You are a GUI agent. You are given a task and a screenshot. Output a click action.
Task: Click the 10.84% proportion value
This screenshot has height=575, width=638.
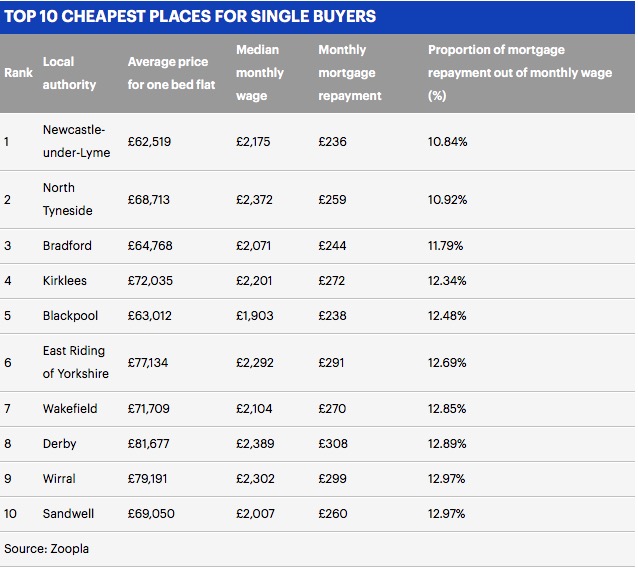447,142
